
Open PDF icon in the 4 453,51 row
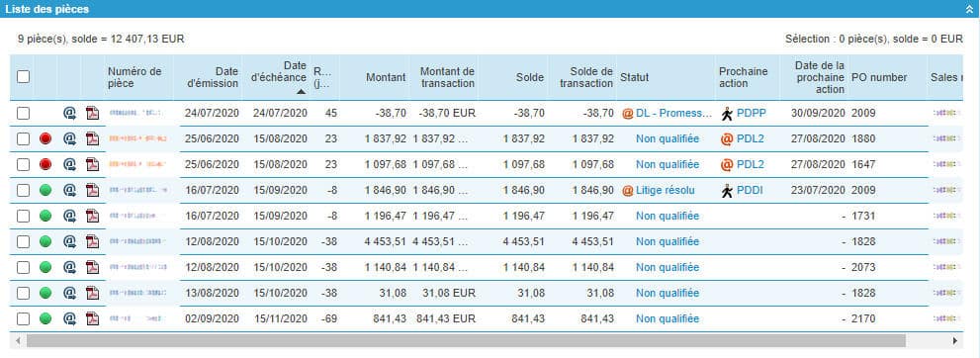point(93,241)
